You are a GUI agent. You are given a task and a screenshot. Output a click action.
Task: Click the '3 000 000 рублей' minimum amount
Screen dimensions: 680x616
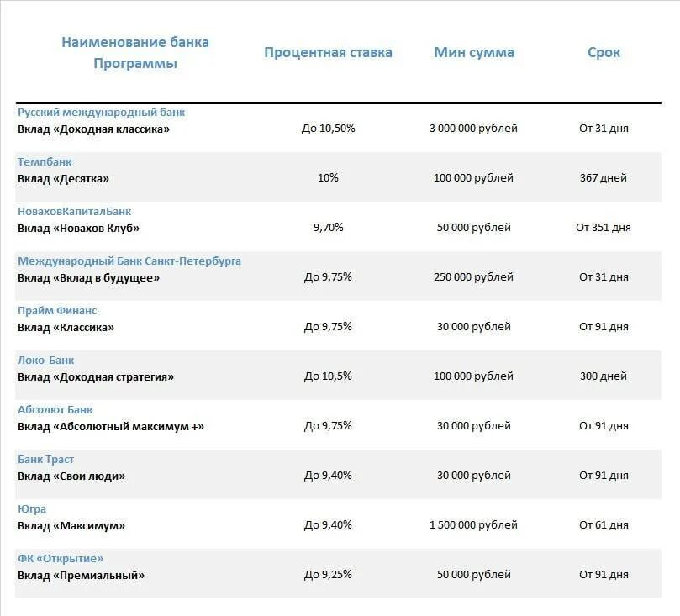point(473,129)
